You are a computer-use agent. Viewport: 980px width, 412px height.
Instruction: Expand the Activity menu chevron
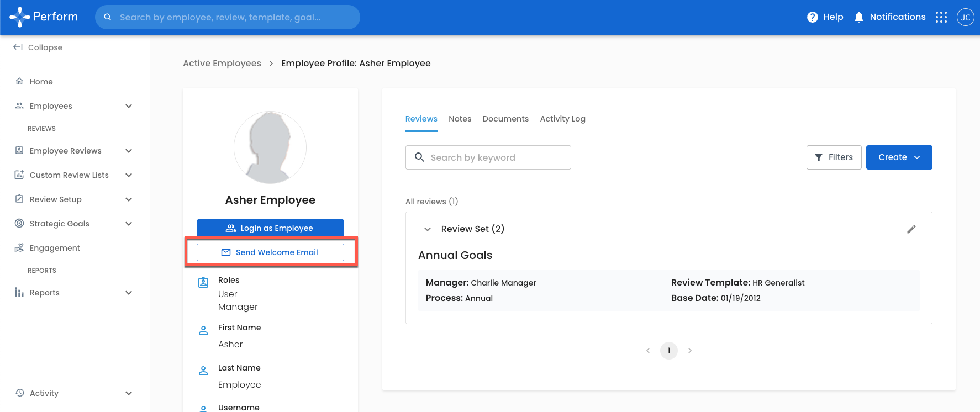[129, 393]
